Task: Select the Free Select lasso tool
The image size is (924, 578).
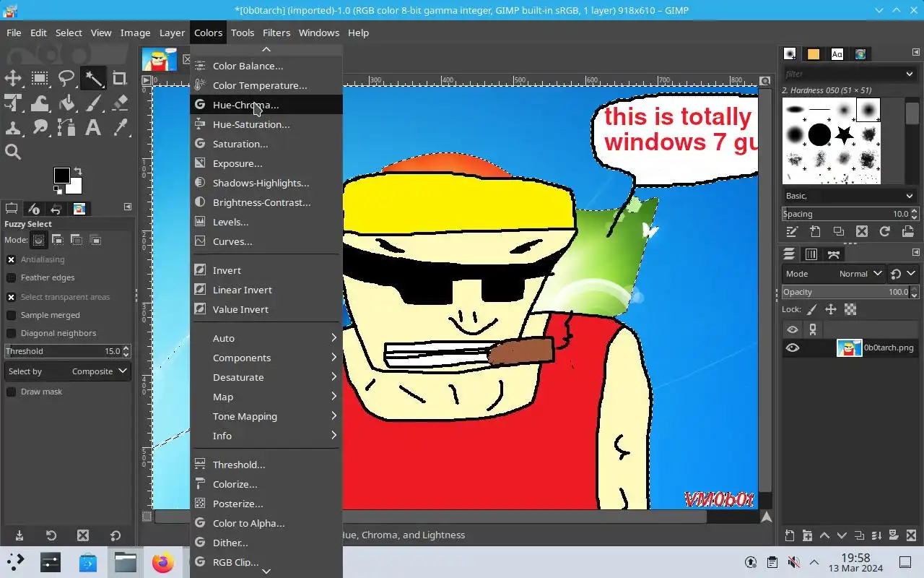Action: click(x=66, y=78)
